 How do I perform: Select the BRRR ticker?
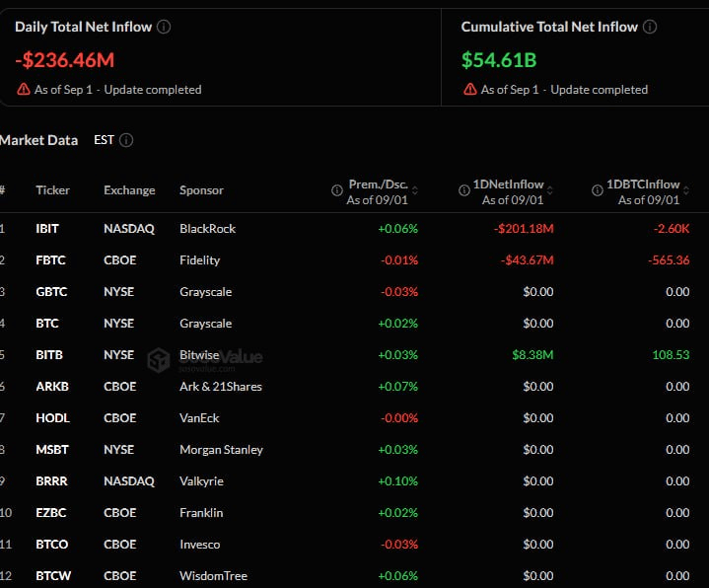51,481
